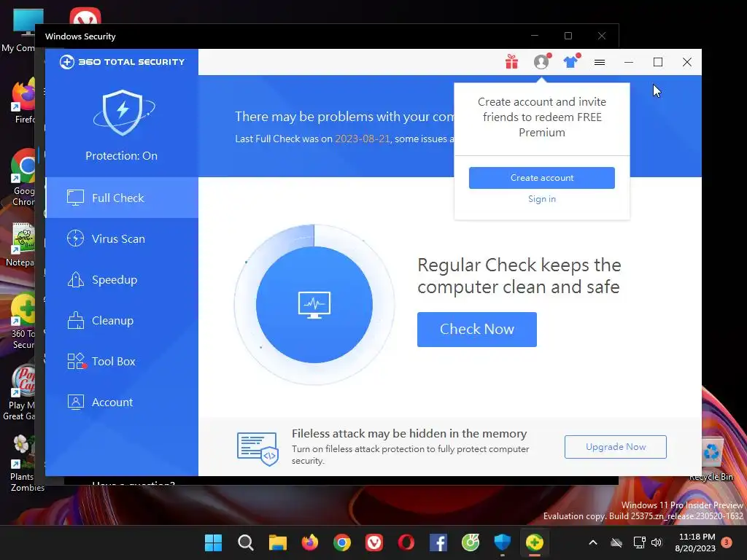Click the Sign in link
This screenshot has height=560, width=747.
[542, 199]
